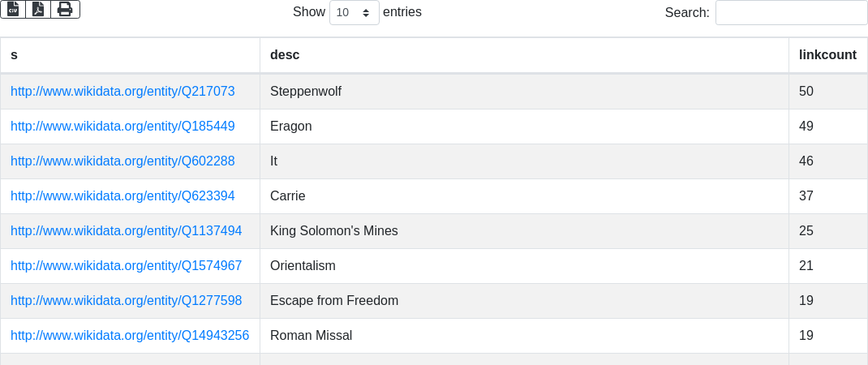This screenshot has height=365, width=868.
Task: Open the Q1137494 wikidata entity link
Action: click(127, 231)
